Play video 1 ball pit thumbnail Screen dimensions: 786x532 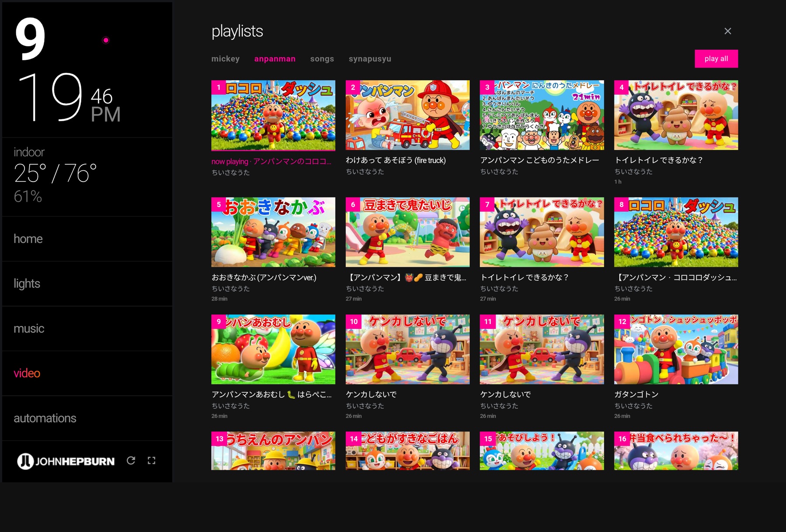273,115
